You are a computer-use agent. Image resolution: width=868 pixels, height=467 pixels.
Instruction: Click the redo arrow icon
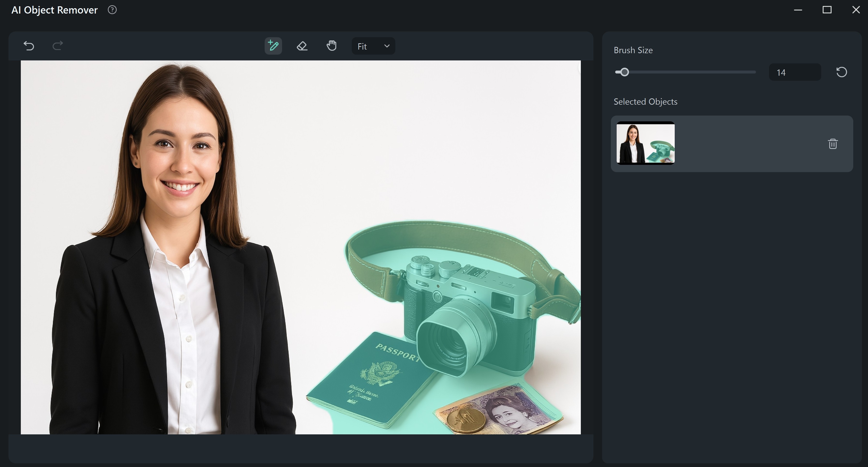pyautogui.click(x=58, y=45)
